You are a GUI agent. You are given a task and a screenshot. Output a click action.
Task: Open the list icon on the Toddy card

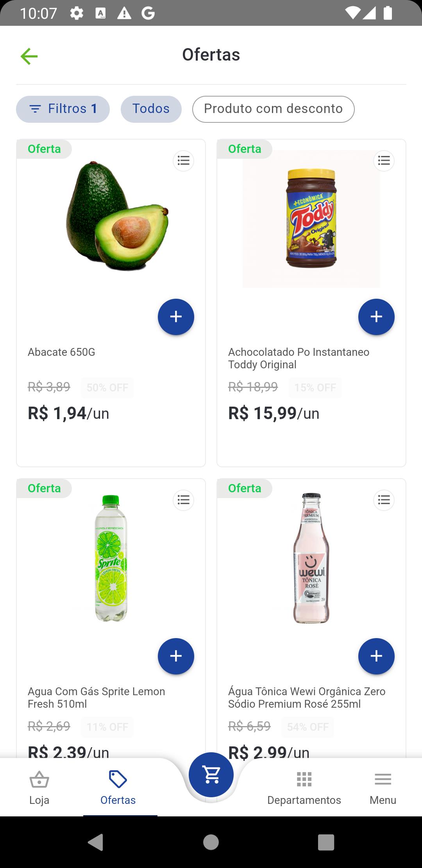[x=384, y=161]
